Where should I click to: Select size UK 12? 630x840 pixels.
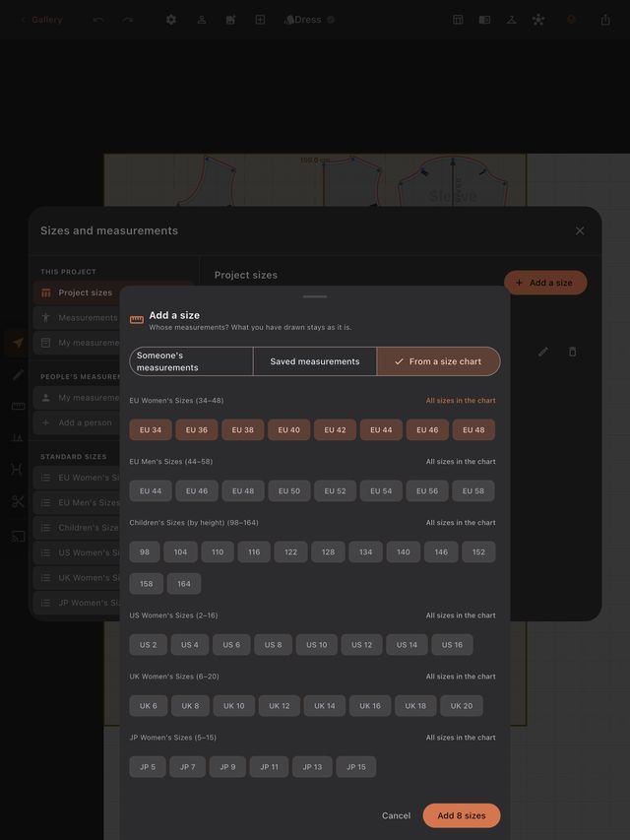tap(280, 705)
